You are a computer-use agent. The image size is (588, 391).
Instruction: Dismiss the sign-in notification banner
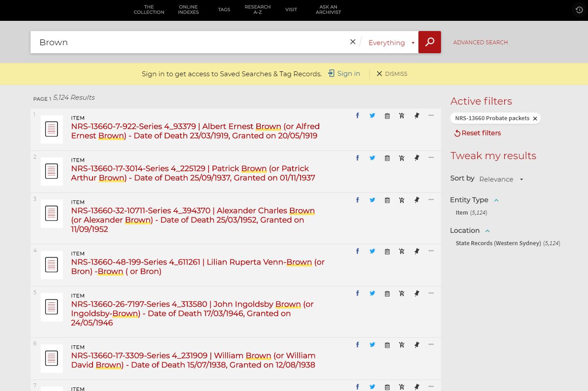tap(391, 74)
